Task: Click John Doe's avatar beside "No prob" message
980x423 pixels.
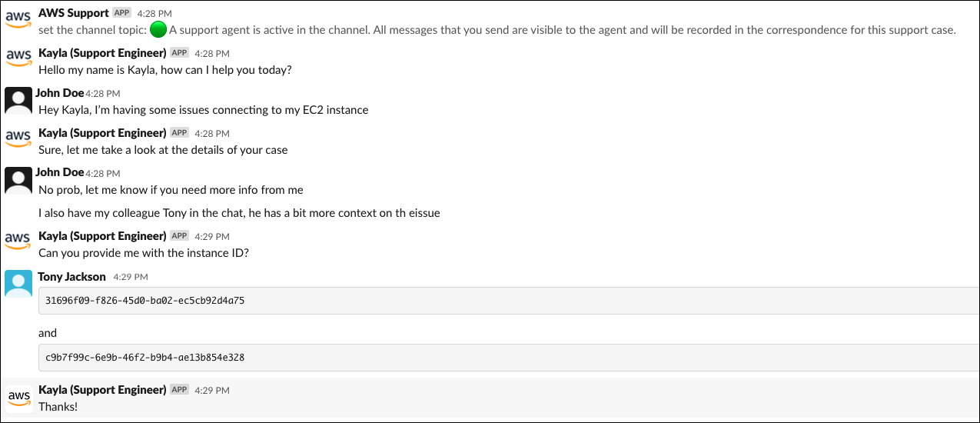Action: (x=18, y=179)
